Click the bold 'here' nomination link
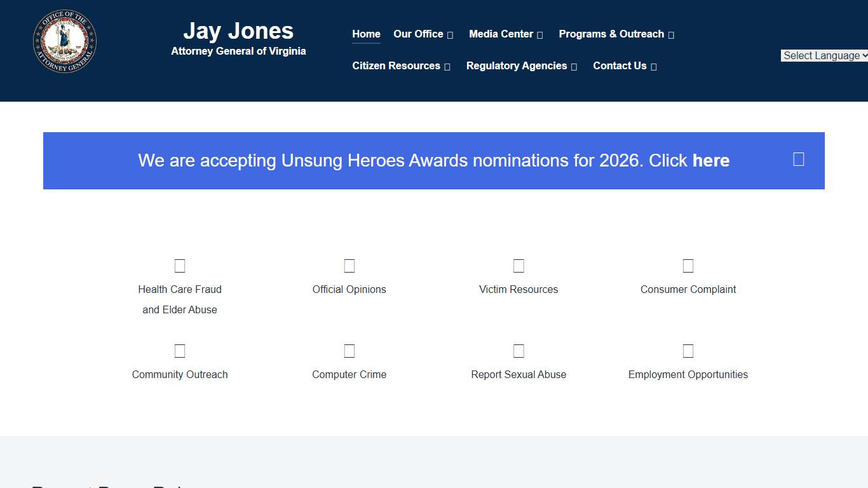Viewport: 868px width, 488px height. [711, 161]
